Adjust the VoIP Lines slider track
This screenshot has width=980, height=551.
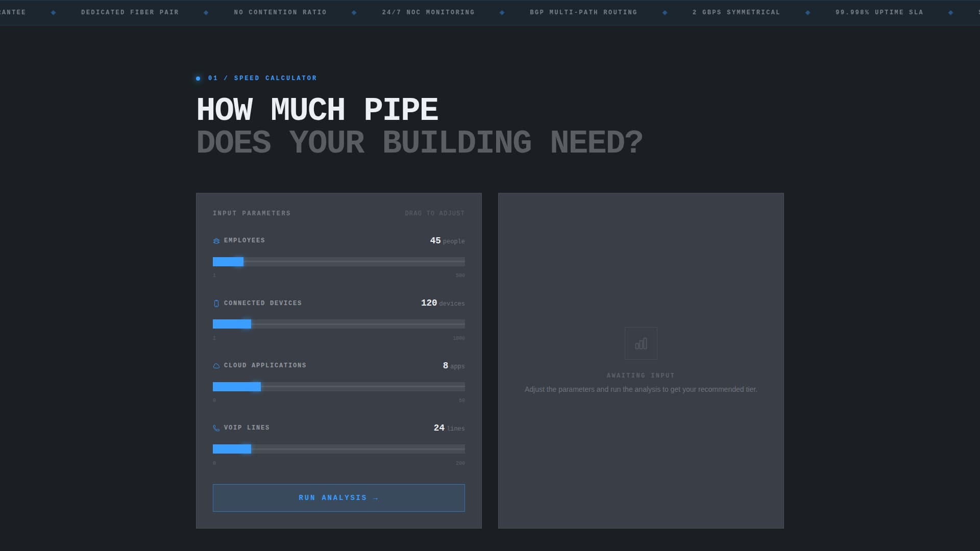339,449
